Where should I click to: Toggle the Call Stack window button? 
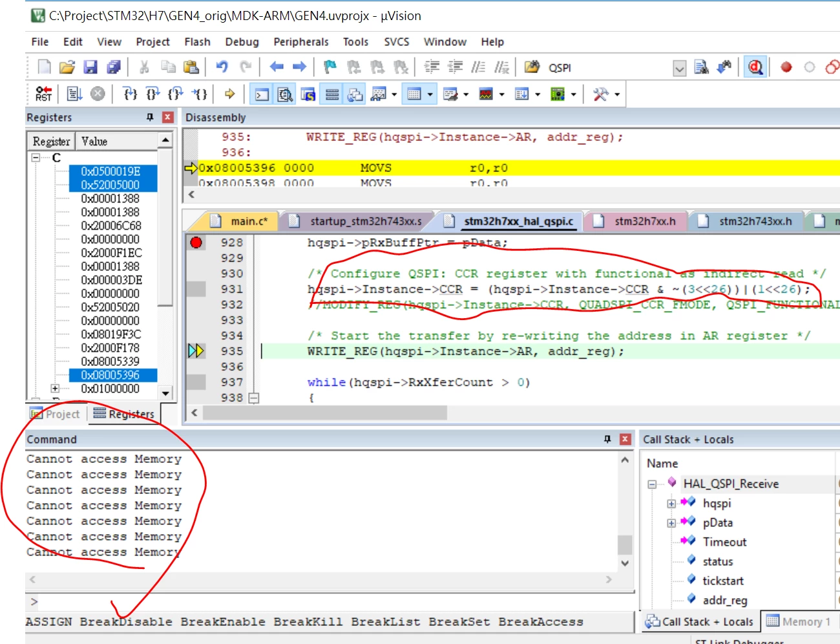pos(355,94)
